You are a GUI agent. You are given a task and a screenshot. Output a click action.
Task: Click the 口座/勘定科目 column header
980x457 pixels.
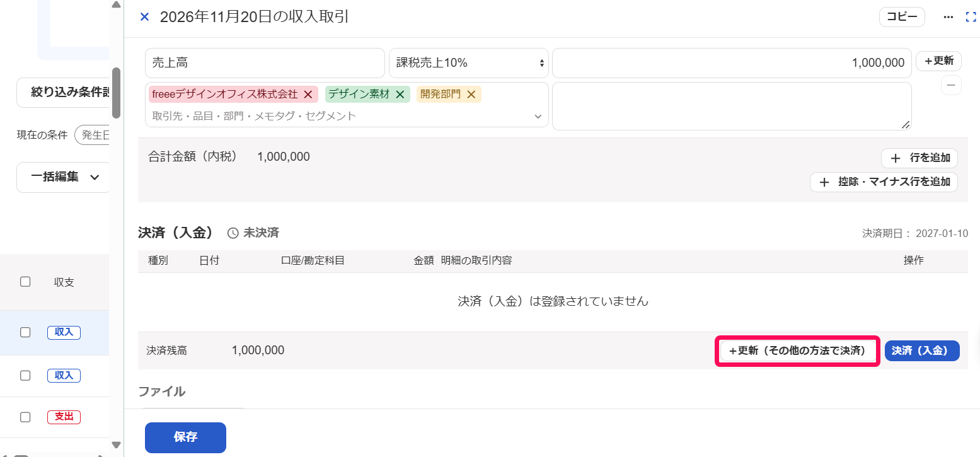[313, 260]
